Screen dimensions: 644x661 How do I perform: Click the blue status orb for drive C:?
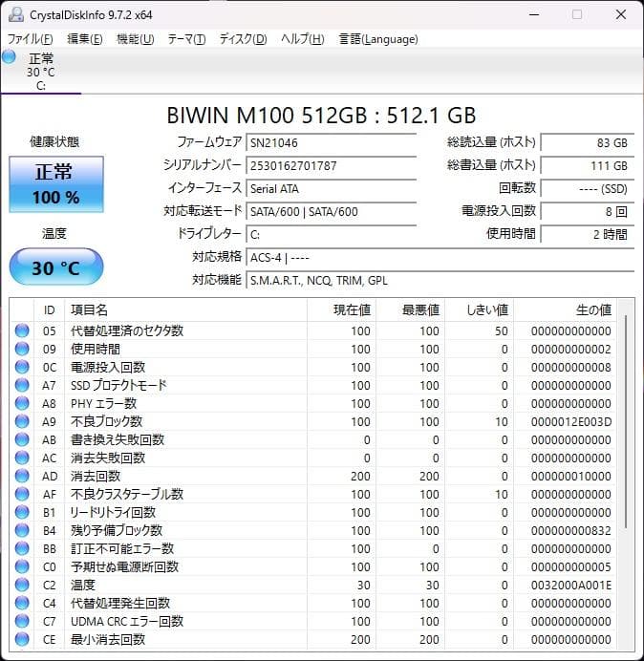pyautogui.click(x=9, y=57)
